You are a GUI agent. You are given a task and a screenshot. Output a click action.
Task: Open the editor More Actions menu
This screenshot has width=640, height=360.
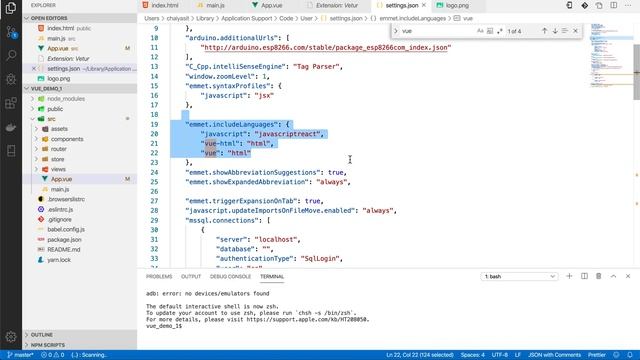628,5
